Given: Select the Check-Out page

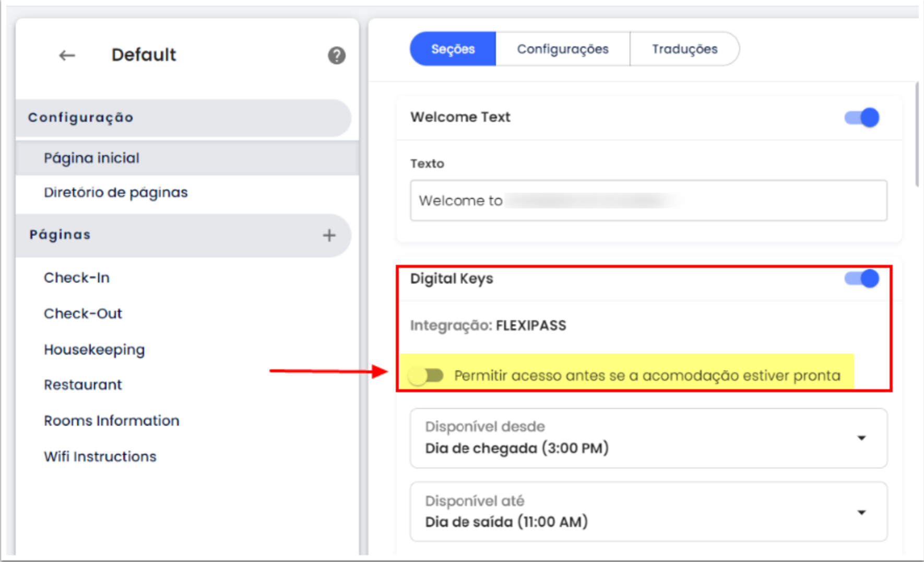Looking at the screenshot, I should point(83,313).
